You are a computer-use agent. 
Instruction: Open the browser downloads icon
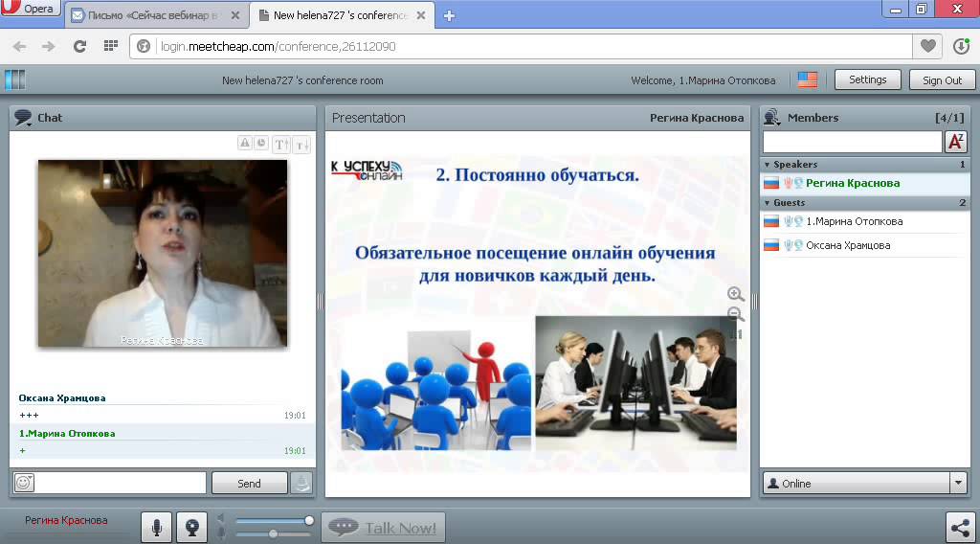[961, 46]
